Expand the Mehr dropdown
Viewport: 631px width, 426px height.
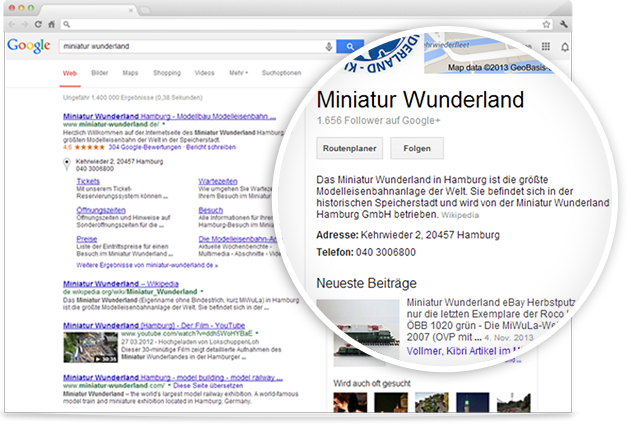tap(237, 73)
